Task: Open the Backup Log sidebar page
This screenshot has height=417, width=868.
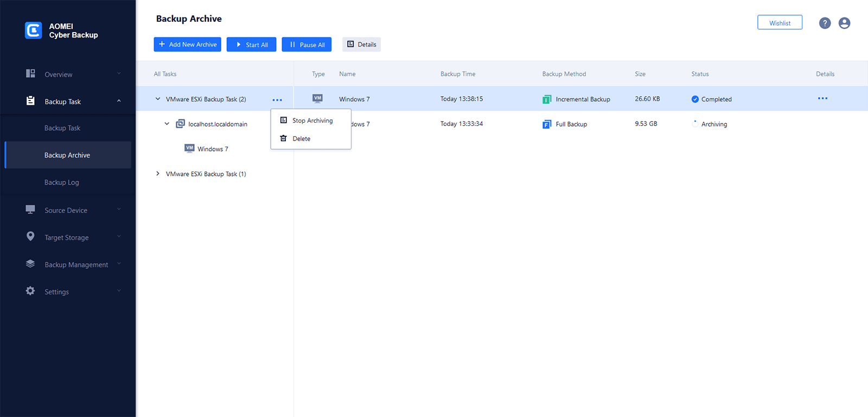Action: pos(62,182)
